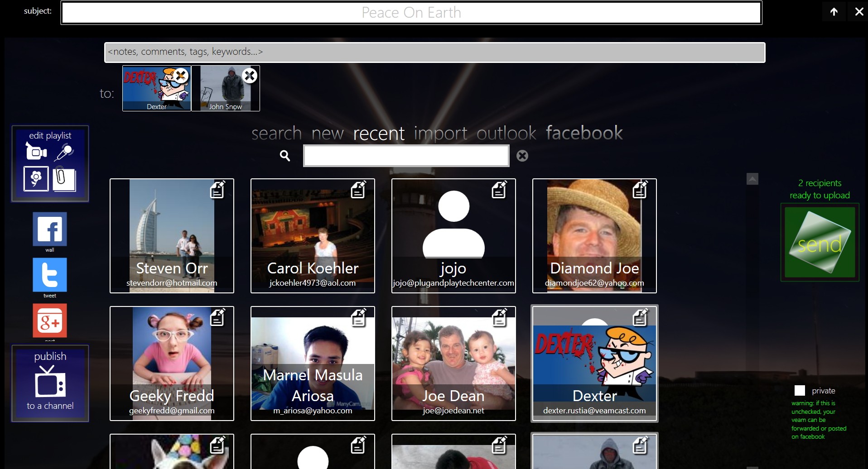Screen dimensions: 868x469
Task: Switch to the outlook tab
Action: click(x=506, y=133)
